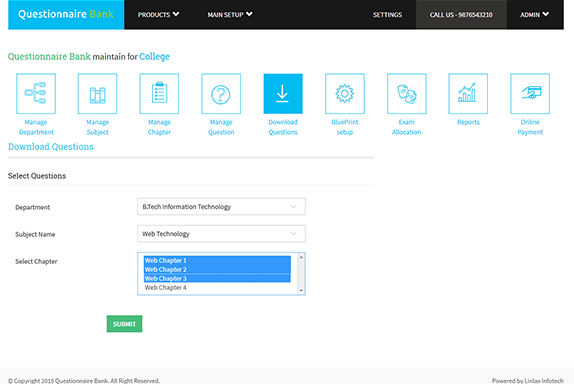Click the chapter list scroll up arrow
Viewport: 574px width, 384px height.
pyautogui.click(x=301, y=257)
